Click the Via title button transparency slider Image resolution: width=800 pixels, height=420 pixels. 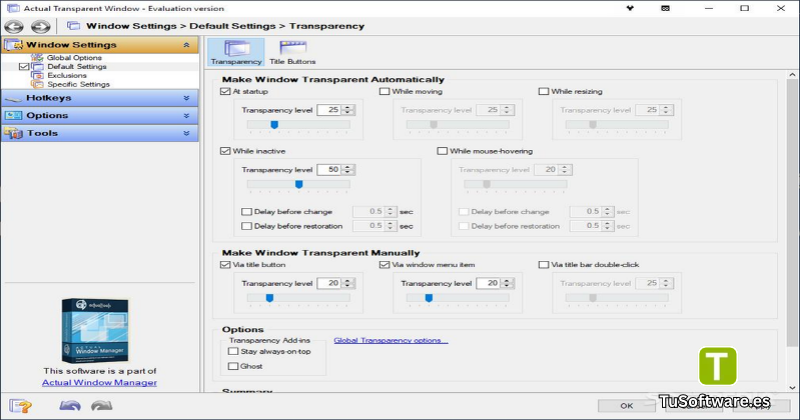[x=298, y=299]
